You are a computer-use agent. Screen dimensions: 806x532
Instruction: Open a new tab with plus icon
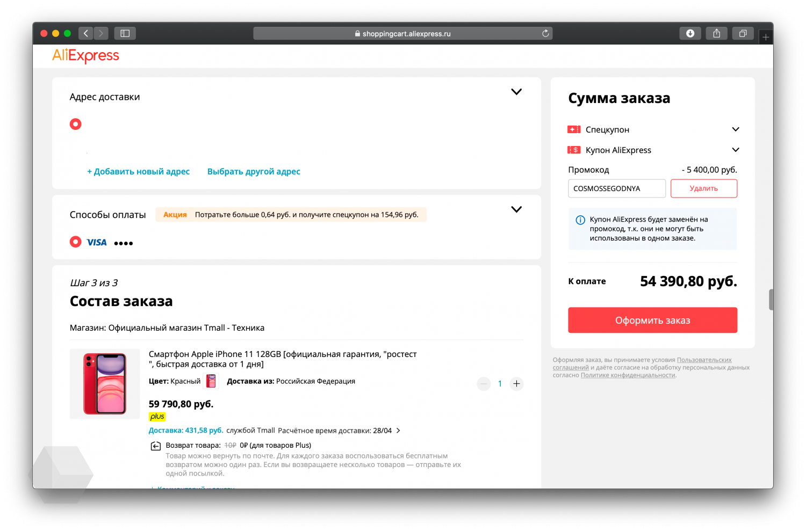pos(766,37)
